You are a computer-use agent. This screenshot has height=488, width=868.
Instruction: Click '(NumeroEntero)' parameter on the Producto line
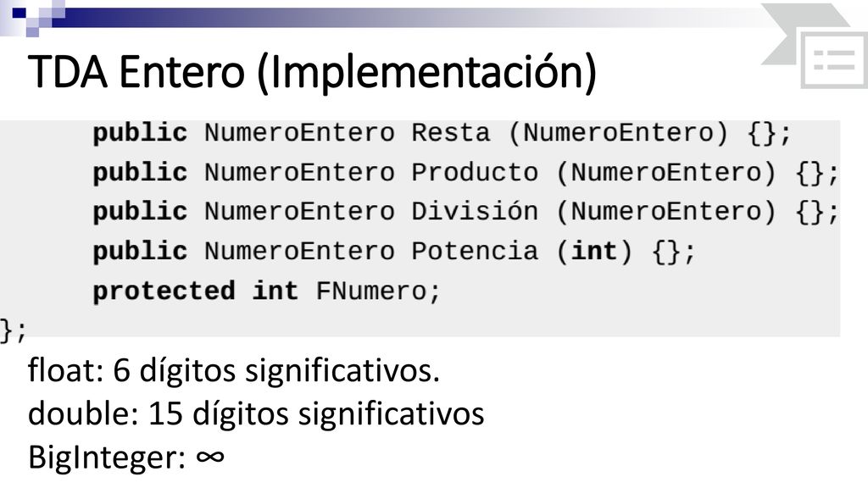666,173
